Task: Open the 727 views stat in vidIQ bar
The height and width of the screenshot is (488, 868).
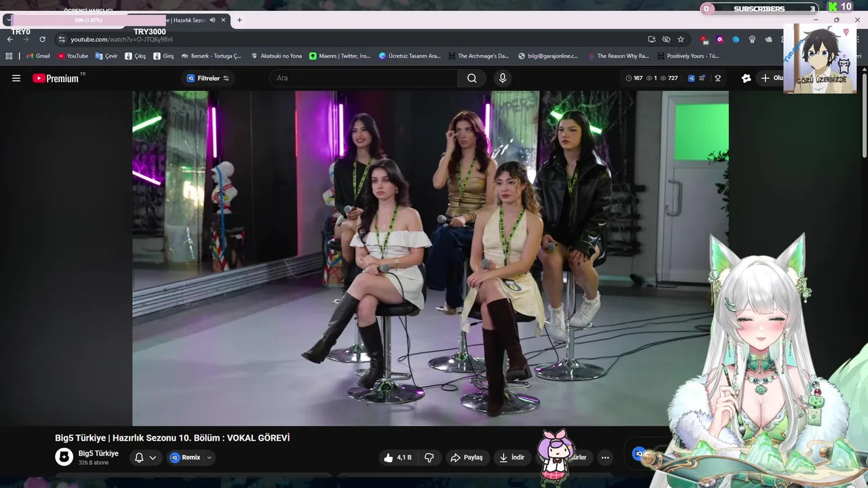Action: point(669,78)
